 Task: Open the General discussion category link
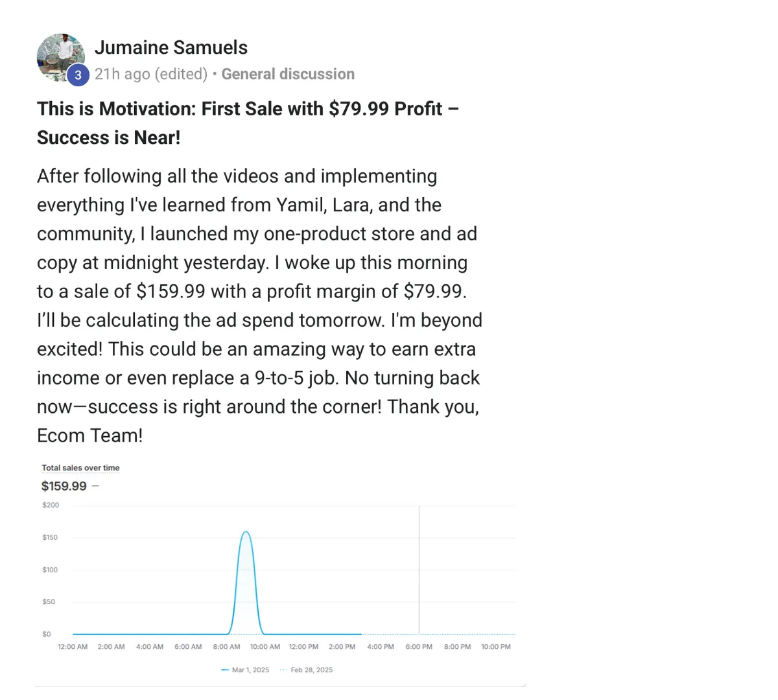tap(288, 74)
